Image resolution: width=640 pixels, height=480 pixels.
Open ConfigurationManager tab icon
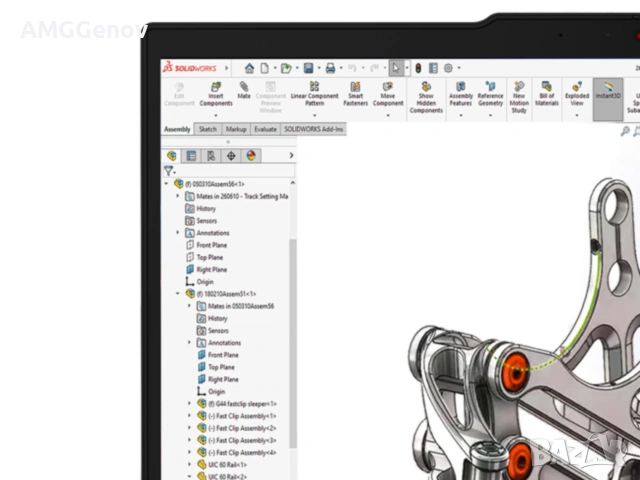(x=211, y=156)
